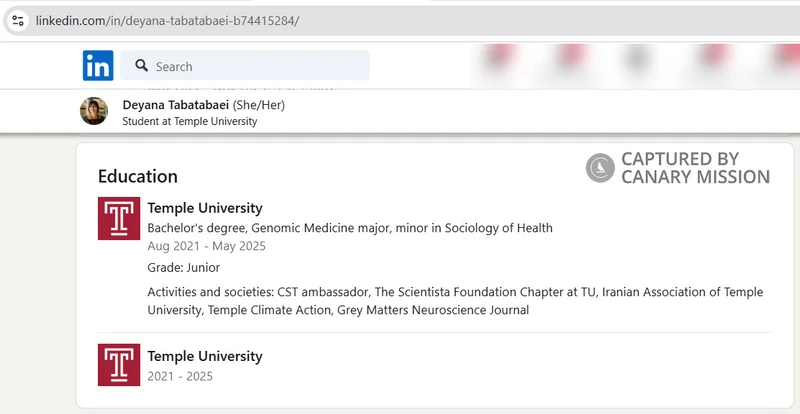This screenshot has height=414, width=800.
Task: Focus the LinkedIn Search field
Action: pyautogui.click(x=245, y=65)
